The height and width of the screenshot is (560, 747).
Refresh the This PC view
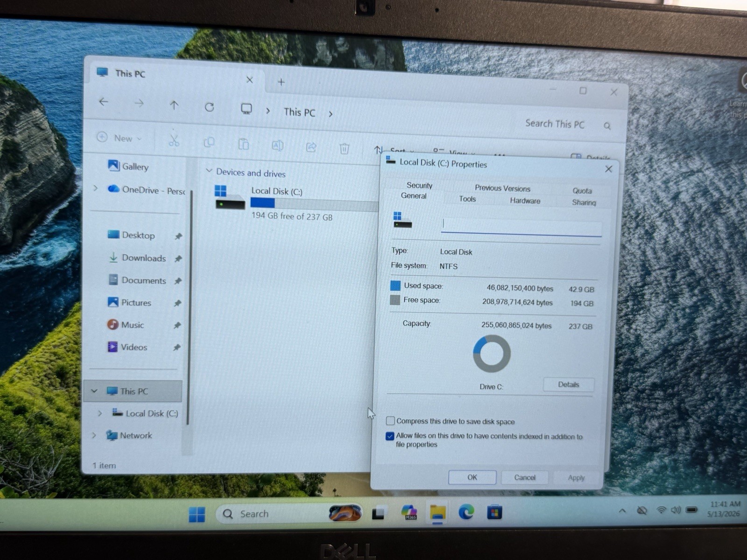209,107
